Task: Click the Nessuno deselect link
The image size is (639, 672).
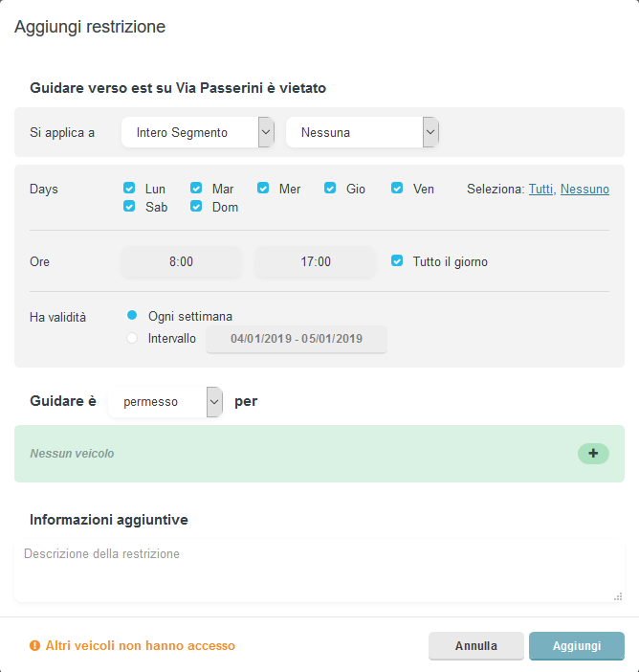Action: (x=584, y=190)
